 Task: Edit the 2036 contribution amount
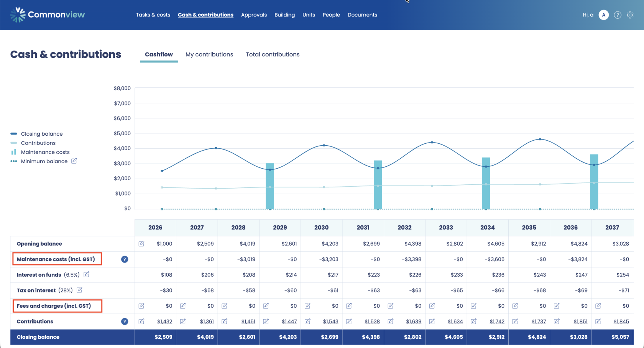tap(557, 322)
